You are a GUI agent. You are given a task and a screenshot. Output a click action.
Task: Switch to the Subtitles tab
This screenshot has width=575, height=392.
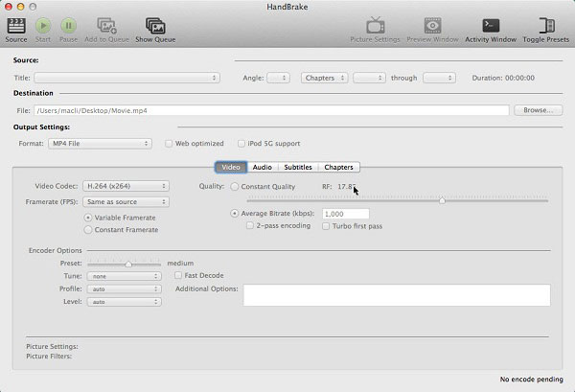click(298, 167)
